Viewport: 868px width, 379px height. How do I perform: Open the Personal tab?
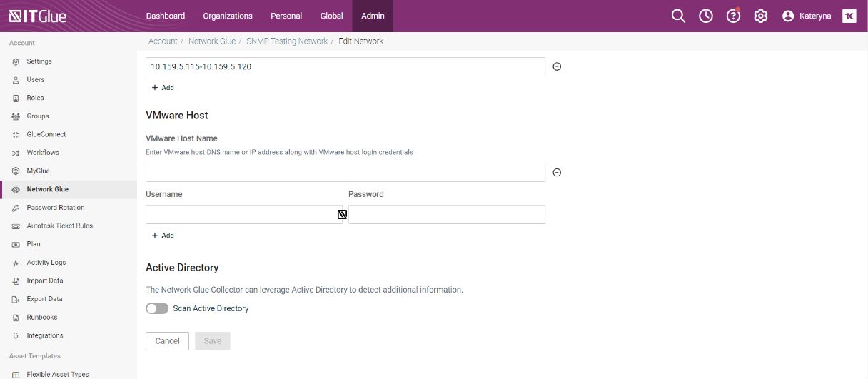pyautogui.click(x=286, y=16)
